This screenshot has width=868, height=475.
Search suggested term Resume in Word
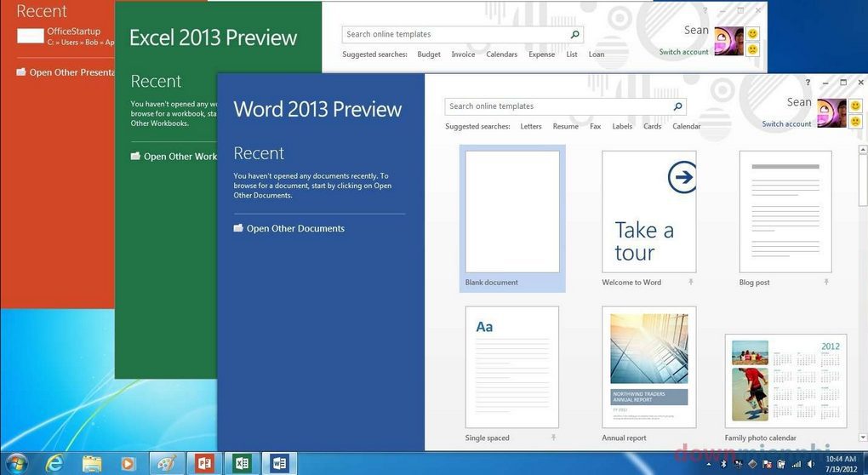point(565,127)
